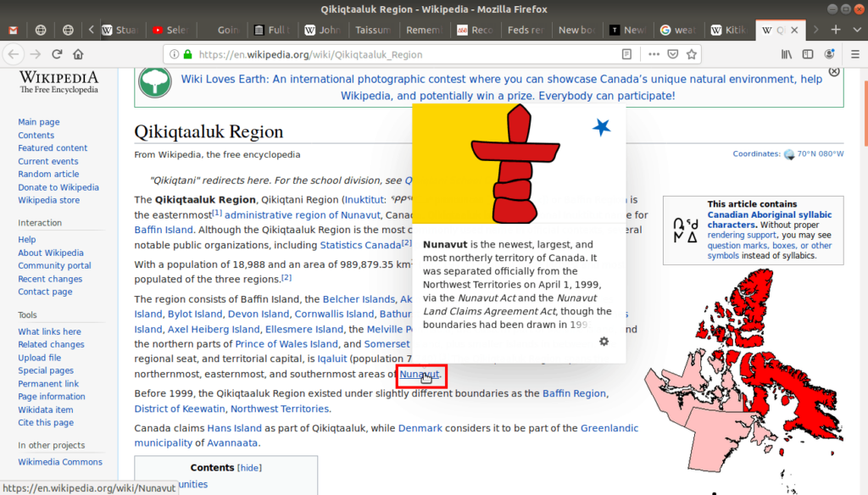This screenshot has width=868, height=495.
Task: Show site information icon in address bar
Action: point(175,54)
